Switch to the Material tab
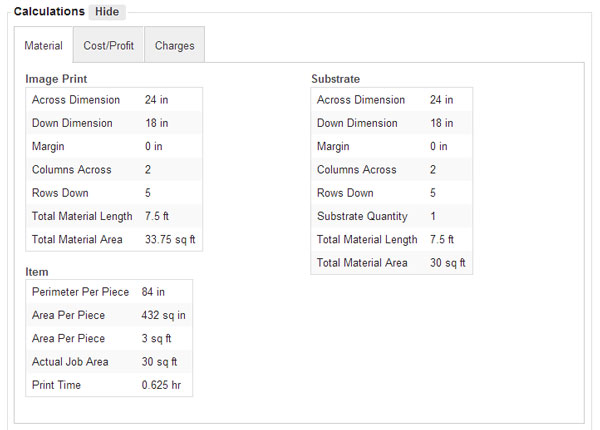 pos(43,46)
